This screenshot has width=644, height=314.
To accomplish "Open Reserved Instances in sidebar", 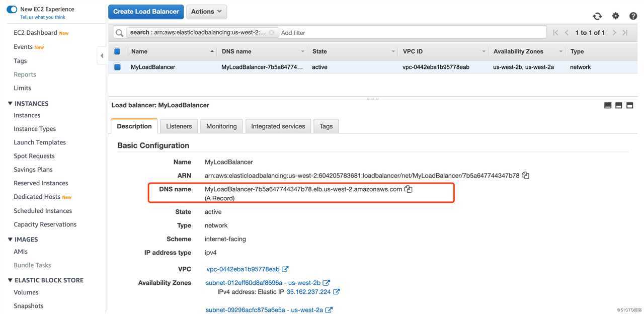I will [41, 183].
